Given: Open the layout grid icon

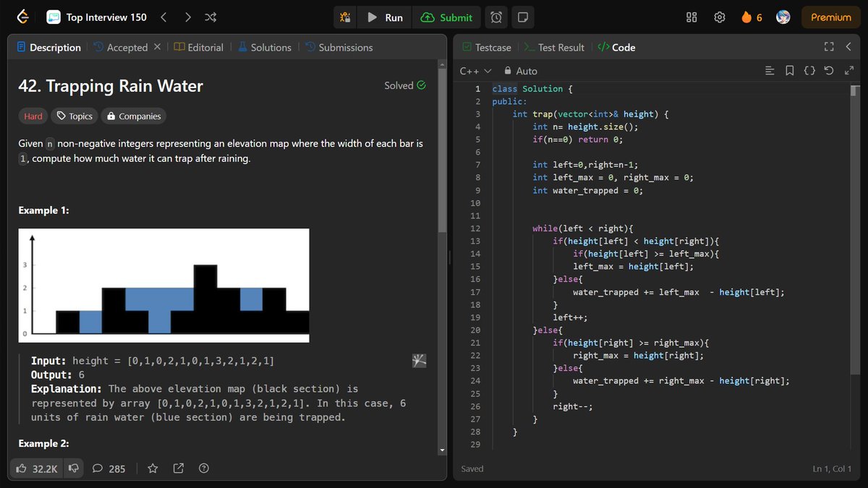Looking at the screenshot, I should click(692, 17).
